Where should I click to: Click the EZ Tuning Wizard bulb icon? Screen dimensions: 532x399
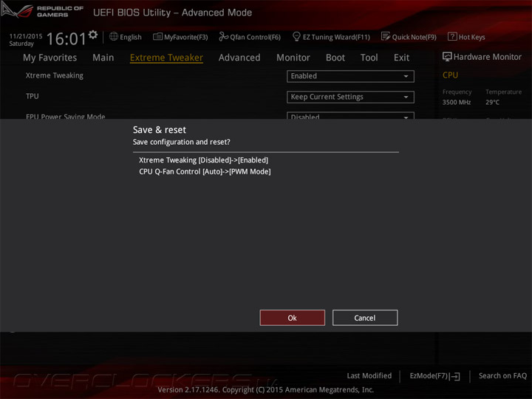(296, 36)
